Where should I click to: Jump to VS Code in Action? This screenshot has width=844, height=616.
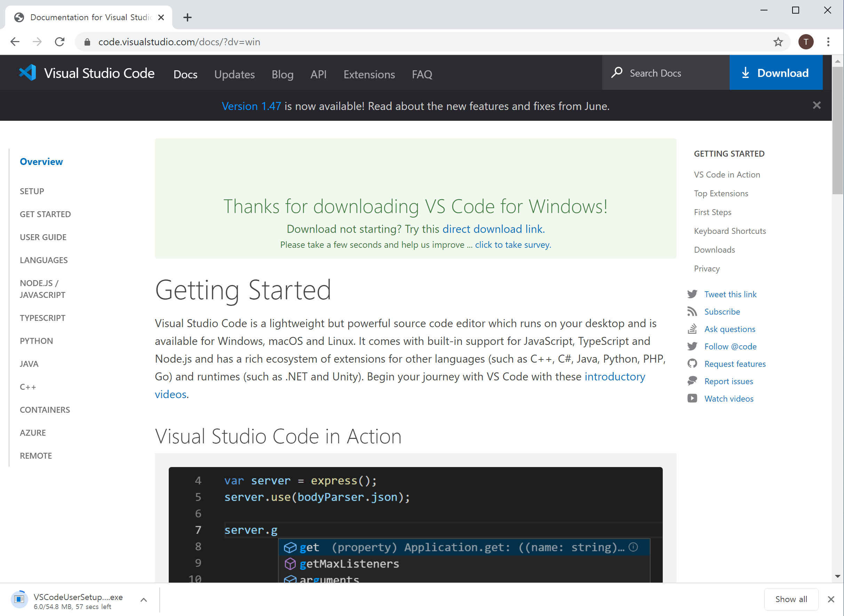coord(726,174)
